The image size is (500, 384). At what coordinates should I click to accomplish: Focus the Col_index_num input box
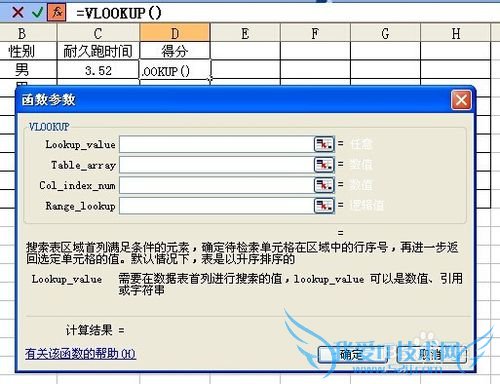pyautogui.click(x=217, y=185)
